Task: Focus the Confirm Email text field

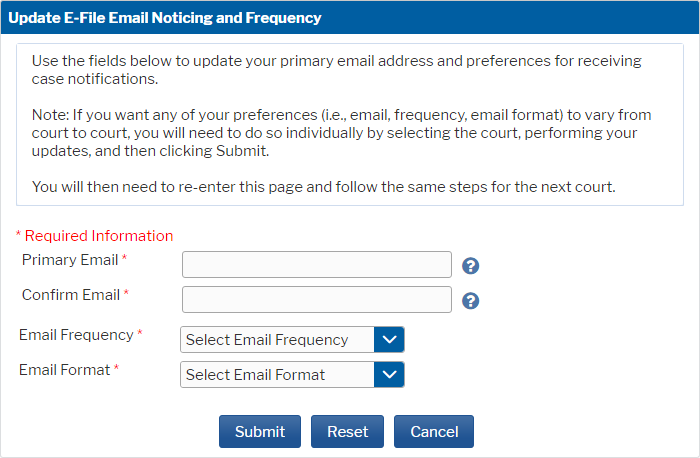Action: click(317, 300)
